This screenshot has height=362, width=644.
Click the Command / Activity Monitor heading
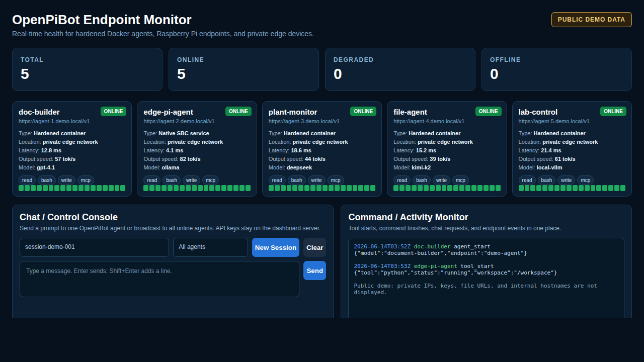coord(408,217)
